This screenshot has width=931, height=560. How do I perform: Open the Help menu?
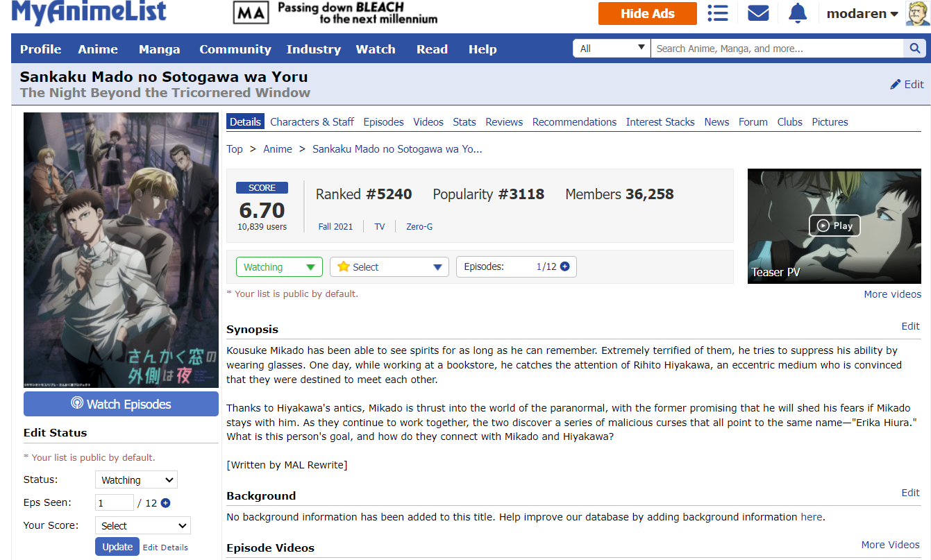(483, 49)
